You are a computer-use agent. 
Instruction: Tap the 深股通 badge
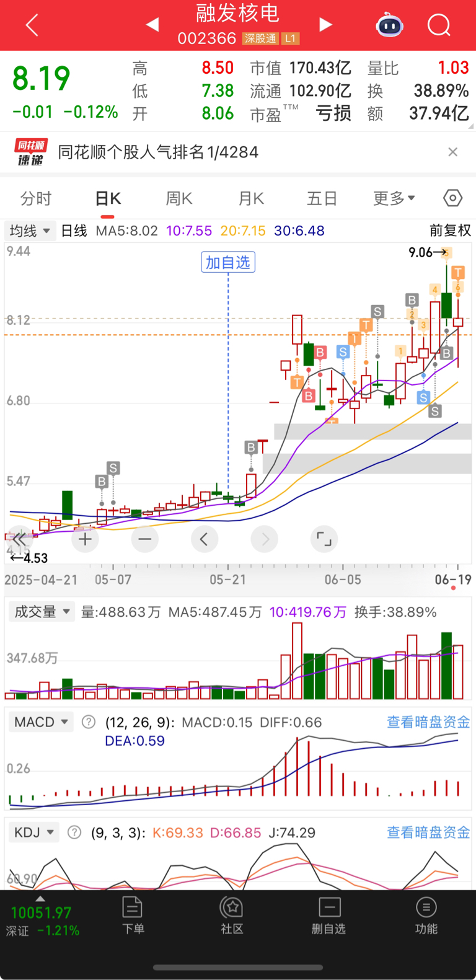(260, 38)
